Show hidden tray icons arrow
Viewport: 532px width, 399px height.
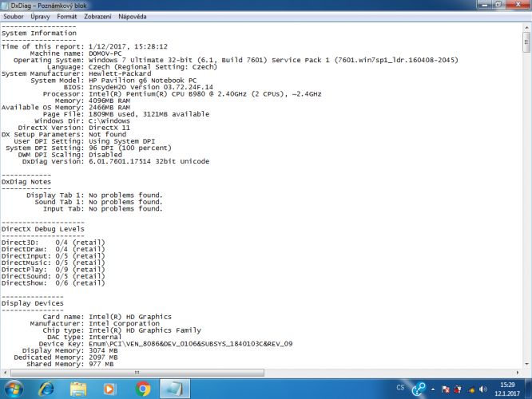click(433, 389)
